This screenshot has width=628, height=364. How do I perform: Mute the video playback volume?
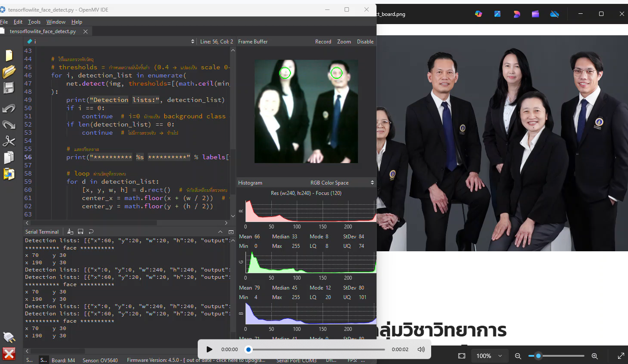(420, 349)
